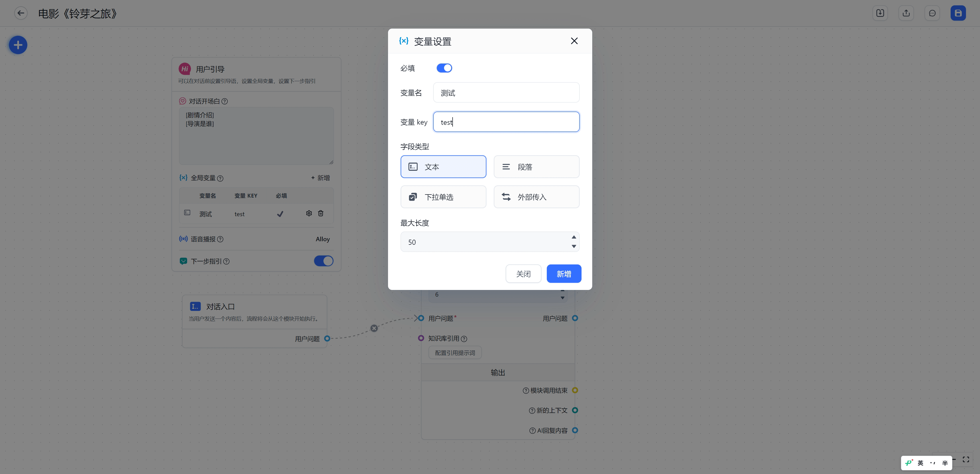Screen dimensions: 980x474
Task: Open settings gear for 测试 variable
Action: [x=309, y=213]
